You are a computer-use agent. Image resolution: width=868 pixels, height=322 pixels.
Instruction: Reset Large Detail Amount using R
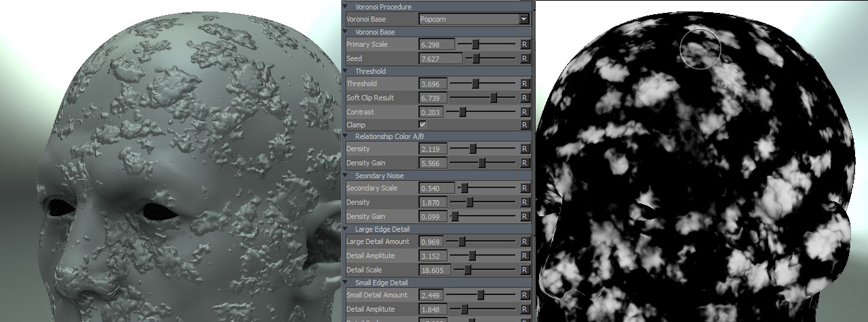pos(524,242)
